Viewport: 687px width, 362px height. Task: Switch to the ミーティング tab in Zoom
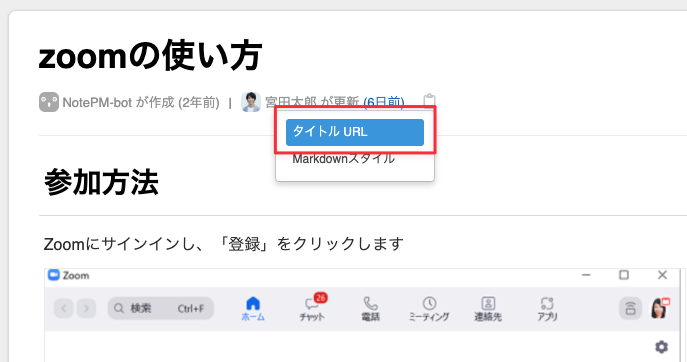pyautogui.click(x=429, y=309)
